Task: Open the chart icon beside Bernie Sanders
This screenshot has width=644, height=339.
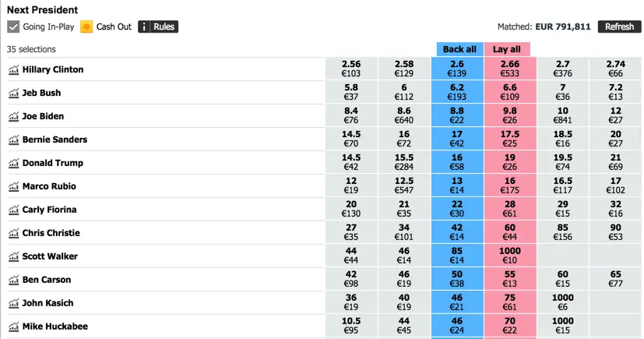Action: (x=13, y=140)
